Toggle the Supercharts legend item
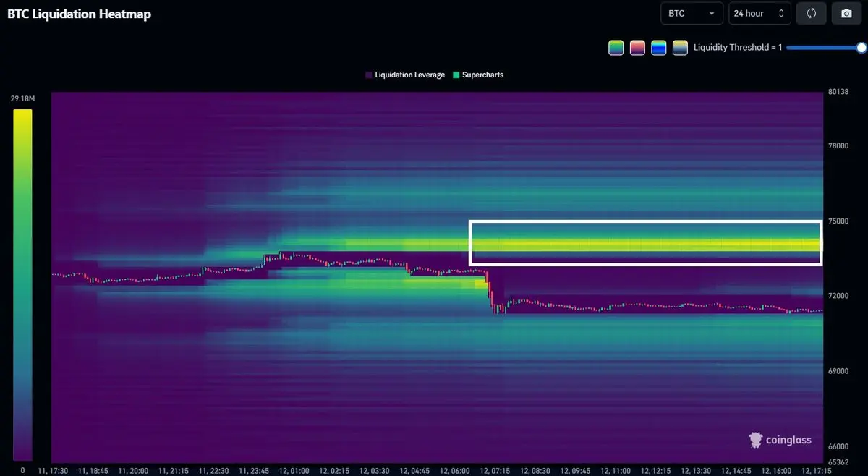The height and width of the screenshot is (476, 868). point(477,75)
